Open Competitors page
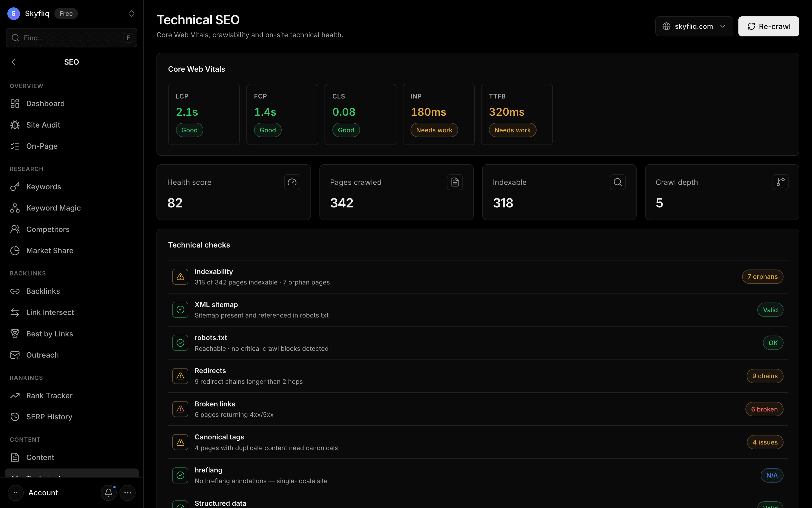Image resolution: width=812 pixels, height=508 pixels. pyautogui.click(x=71, y=229)
